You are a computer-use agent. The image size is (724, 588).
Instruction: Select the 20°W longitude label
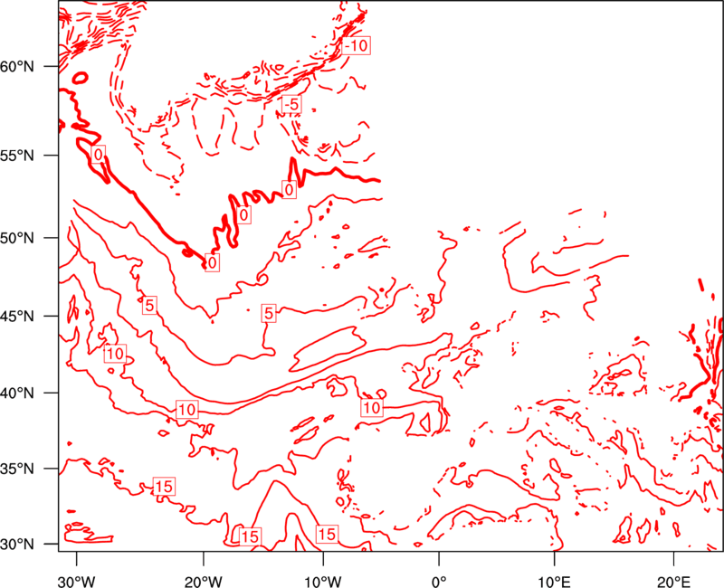coord(203,582)
